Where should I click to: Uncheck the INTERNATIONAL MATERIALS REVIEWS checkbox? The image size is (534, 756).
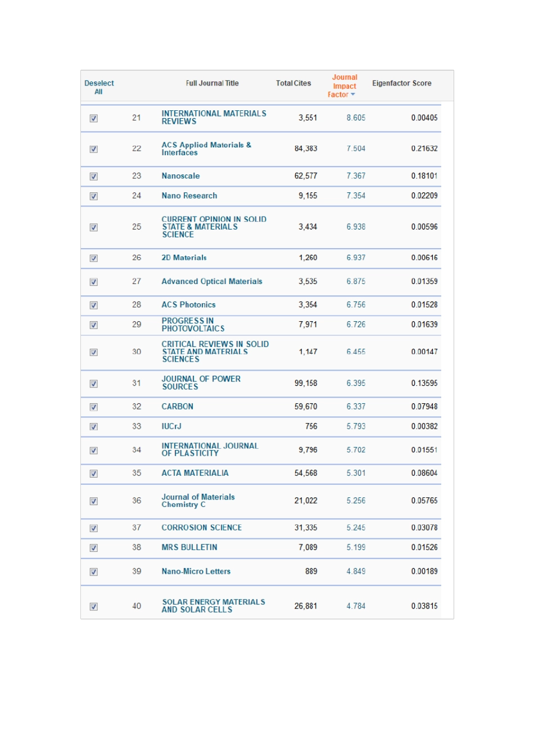point(94,118)
